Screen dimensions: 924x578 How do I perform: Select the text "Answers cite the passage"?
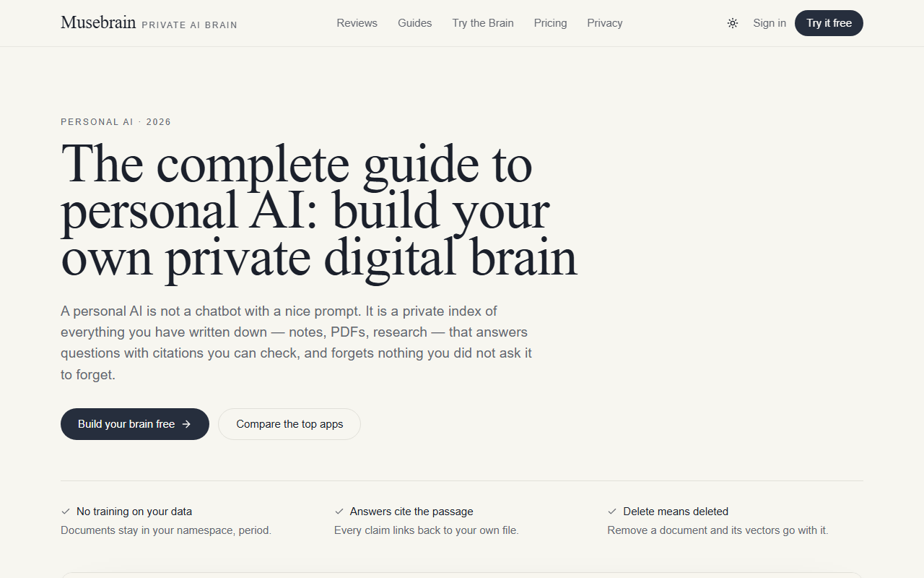coord(411,512)
